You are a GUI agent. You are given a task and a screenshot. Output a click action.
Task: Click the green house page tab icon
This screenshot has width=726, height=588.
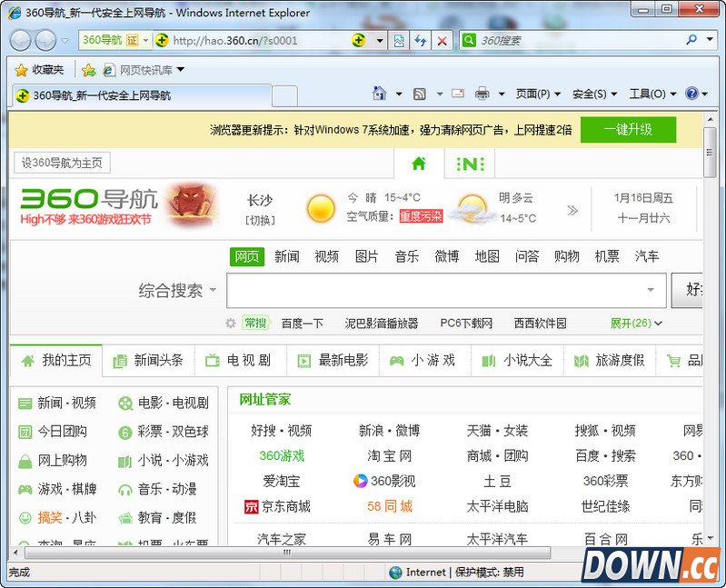point(419,164)
